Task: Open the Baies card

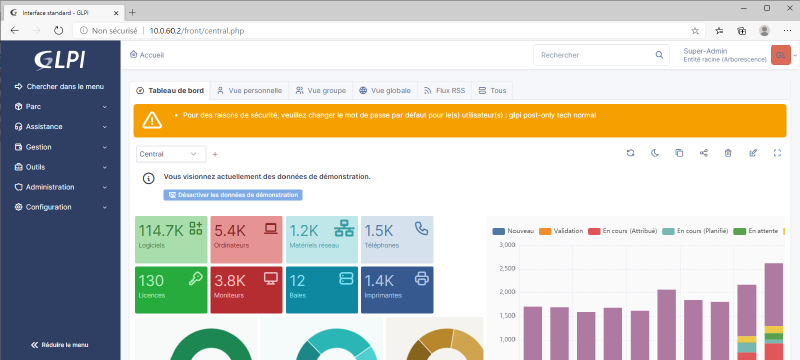Action: [322, 290]
